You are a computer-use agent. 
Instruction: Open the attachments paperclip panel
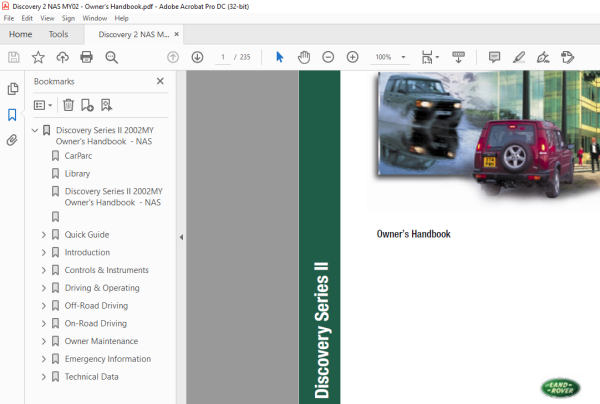click(x=12, y=140)
